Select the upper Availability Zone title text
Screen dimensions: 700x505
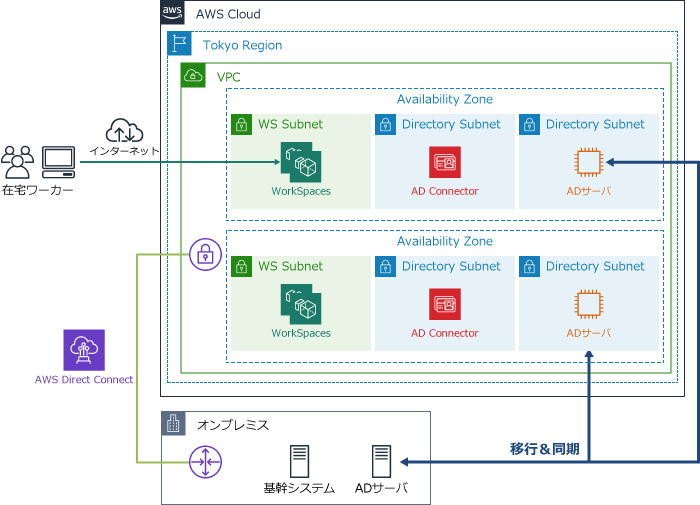click(x=444, y=100)
